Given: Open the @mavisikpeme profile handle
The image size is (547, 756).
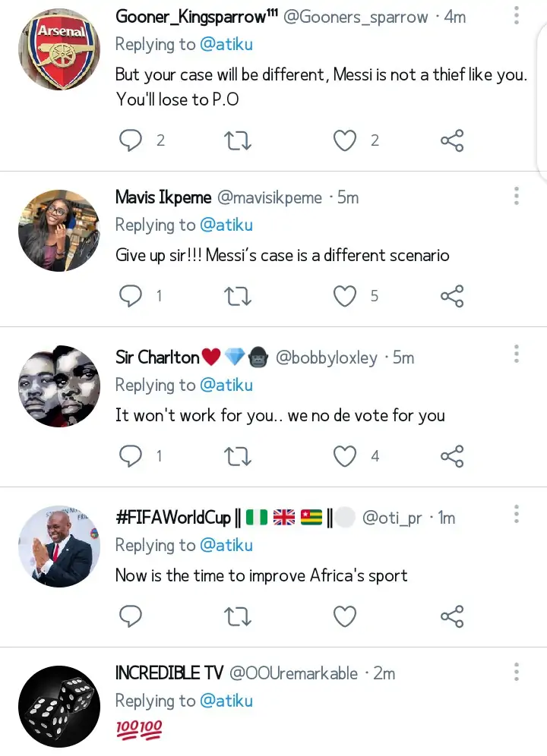Looking at the screenshot, I should (x=270, y=198).
